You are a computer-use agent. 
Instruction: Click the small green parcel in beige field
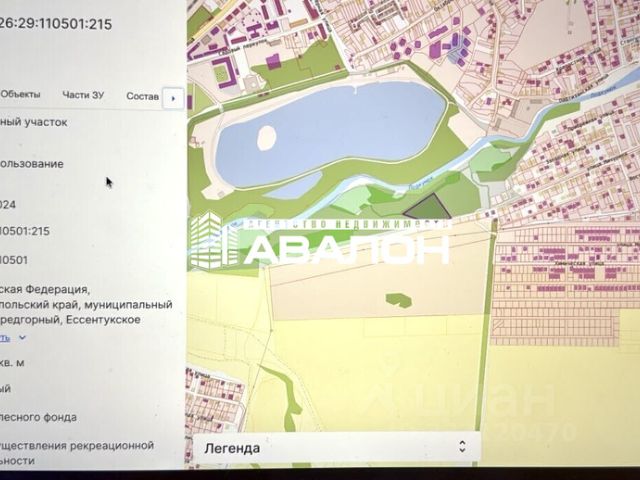(x=398, y=300)
